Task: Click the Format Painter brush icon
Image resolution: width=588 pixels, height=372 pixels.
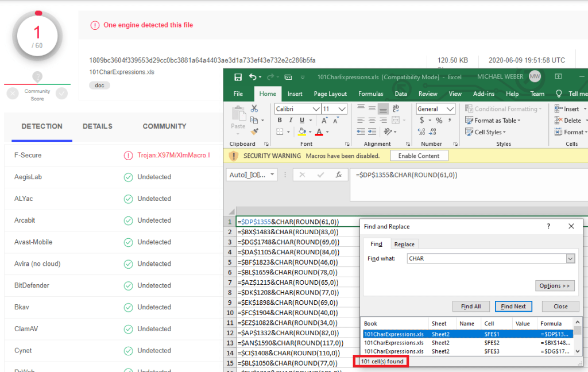Action: click(x=254, y=131)
